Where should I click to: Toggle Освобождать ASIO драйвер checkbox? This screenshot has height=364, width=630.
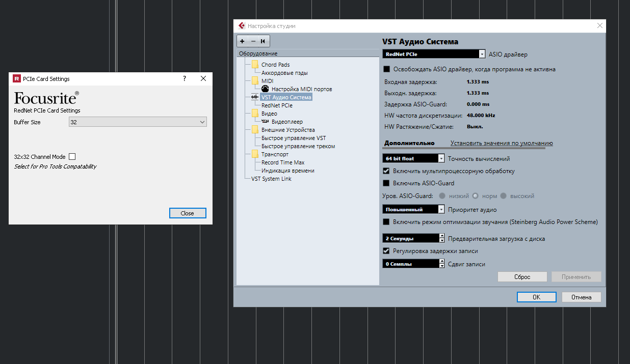tap(386, 69)
